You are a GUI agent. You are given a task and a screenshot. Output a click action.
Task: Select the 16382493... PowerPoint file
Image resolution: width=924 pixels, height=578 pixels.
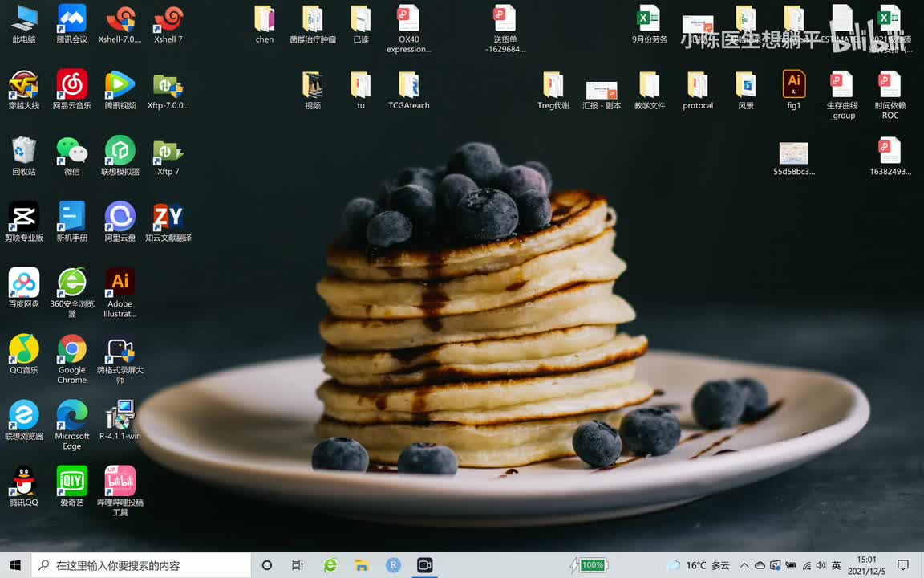point(890,157)
